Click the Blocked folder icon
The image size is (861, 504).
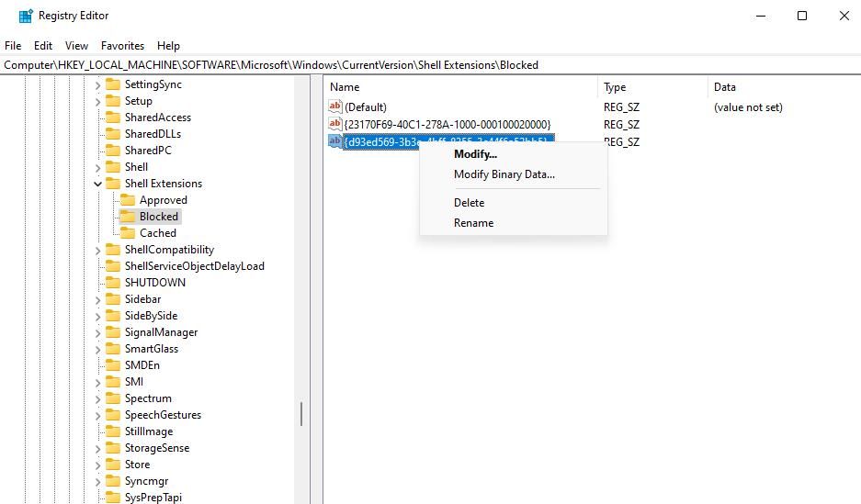[128, 216]
